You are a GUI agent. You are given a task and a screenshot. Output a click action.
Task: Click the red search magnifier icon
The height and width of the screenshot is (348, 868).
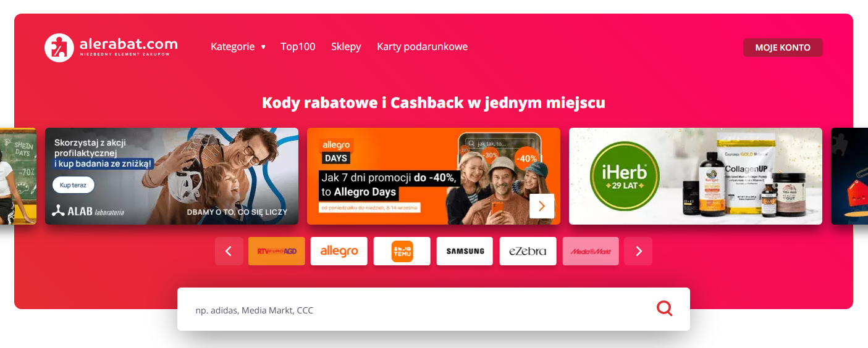[x=665, y=308]
